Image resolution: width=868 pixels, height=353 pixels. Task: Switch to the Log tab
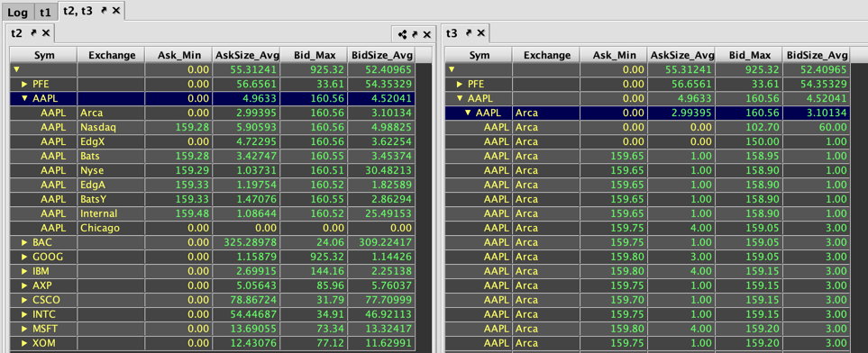(x=18, y=12)
